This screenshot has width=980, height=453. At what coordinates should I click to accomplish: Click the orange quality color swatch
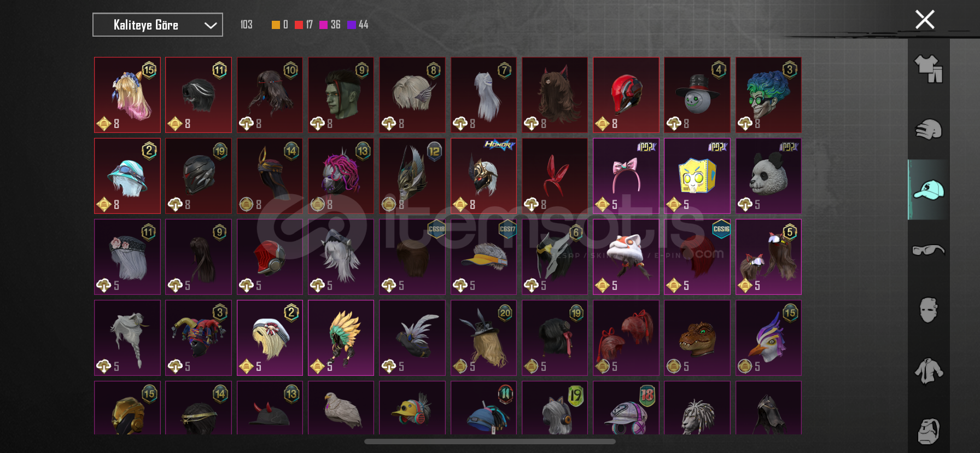click(x=276, y=25)
